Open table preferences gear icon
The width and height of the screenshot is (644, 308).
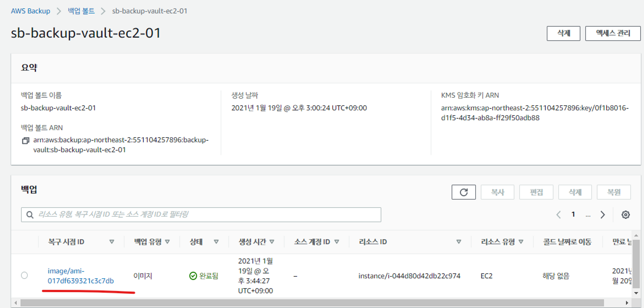point(626,215)
